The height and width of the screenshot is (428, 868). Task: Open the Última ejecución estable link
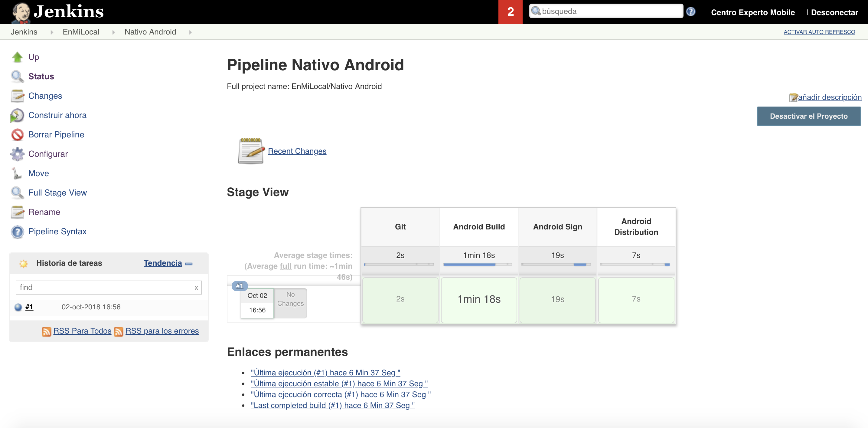[339, 384]
